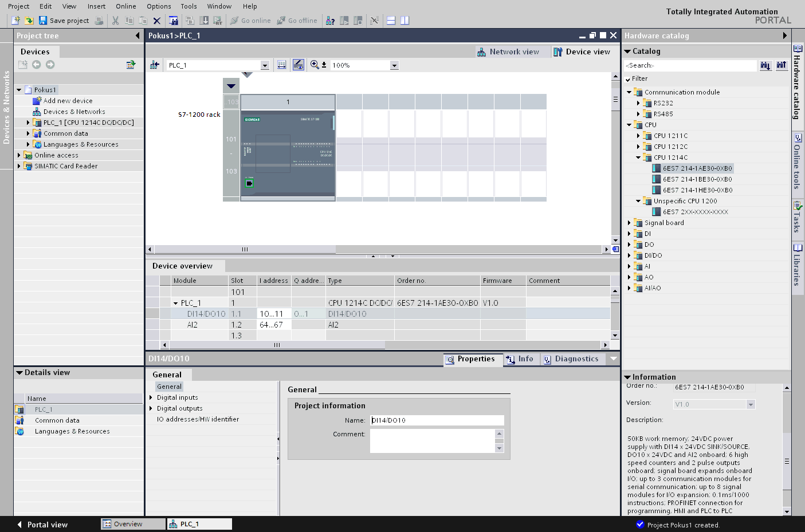Click go to network view icon

click(x=154, y=65)
